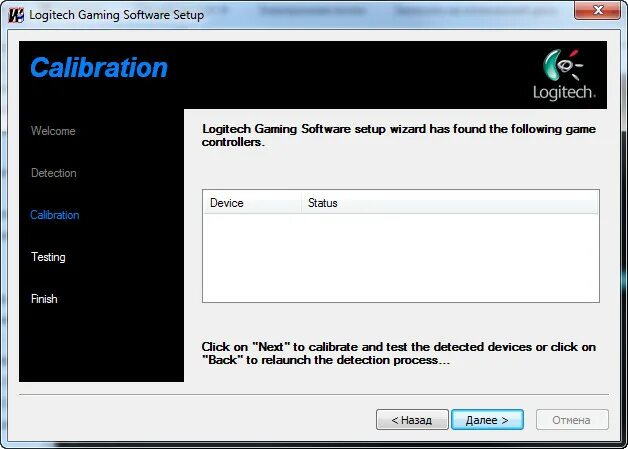Select the Finish step in the sidebar
The image size is (628, 449).
pos(44,299)
